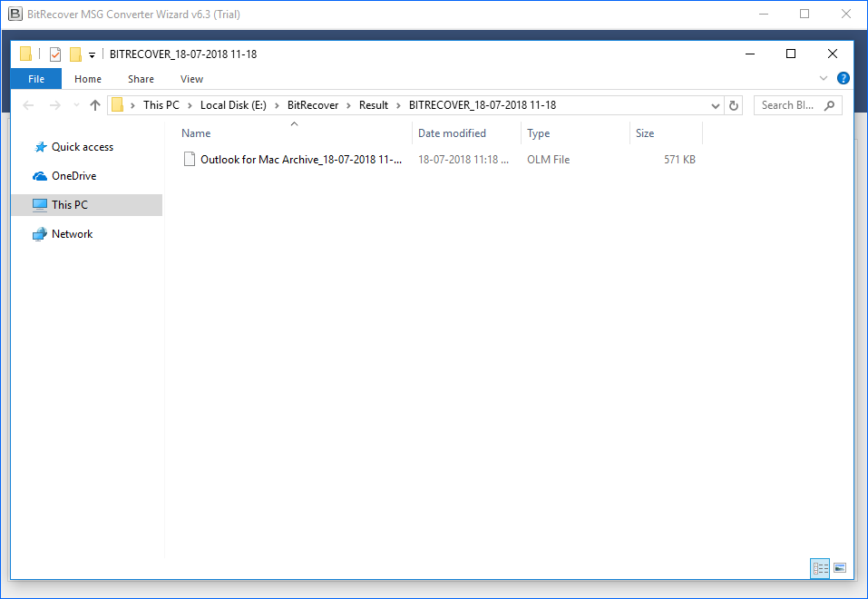Close the BitRecover MSG Converter window
The height and width of the screenshot is (599, 868).
[846, 15]
